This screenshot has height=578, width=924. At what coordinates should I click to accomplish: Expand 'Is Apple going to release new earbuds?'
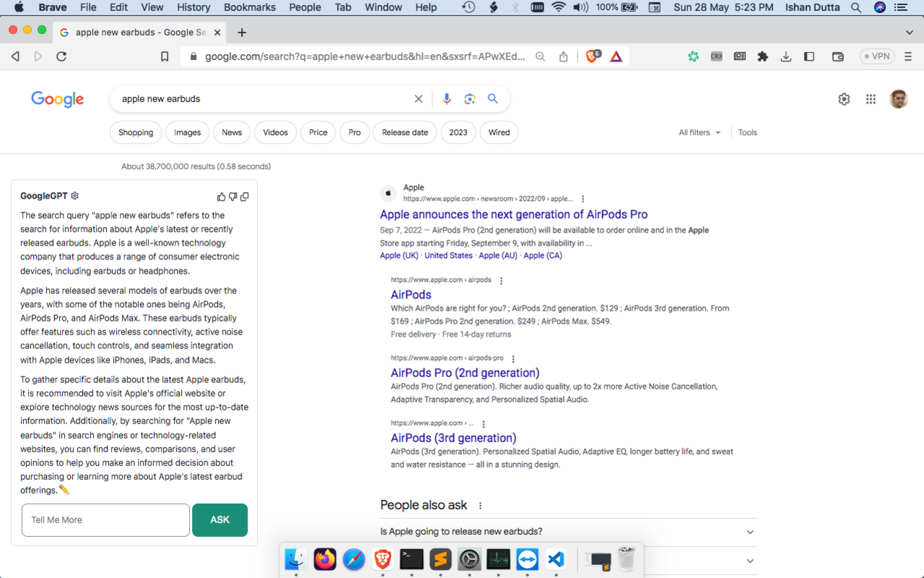[749, 531]
